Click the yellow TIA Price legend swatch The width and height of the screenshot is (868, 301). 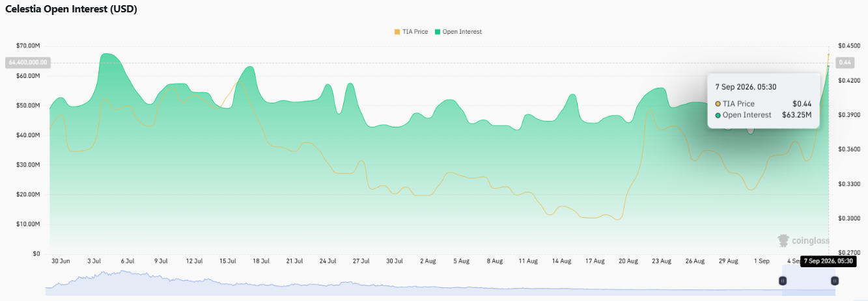click(397, 31)
